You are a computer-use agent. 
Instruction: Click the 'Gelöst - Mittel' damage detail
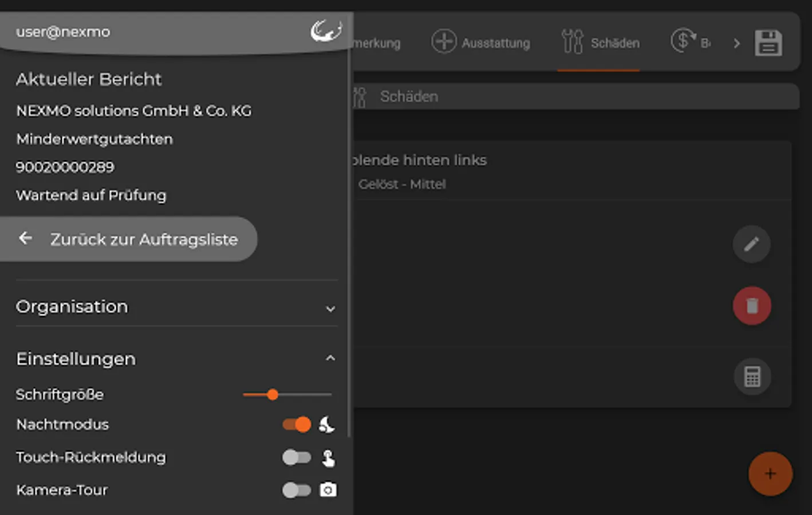(x=402, y=184)
